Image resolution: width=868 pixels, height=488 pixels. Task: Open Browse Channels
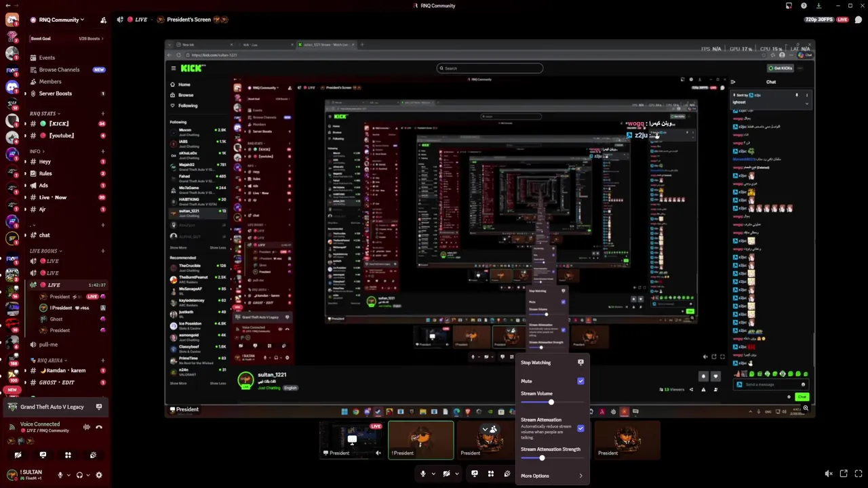[x=66, y=70]
